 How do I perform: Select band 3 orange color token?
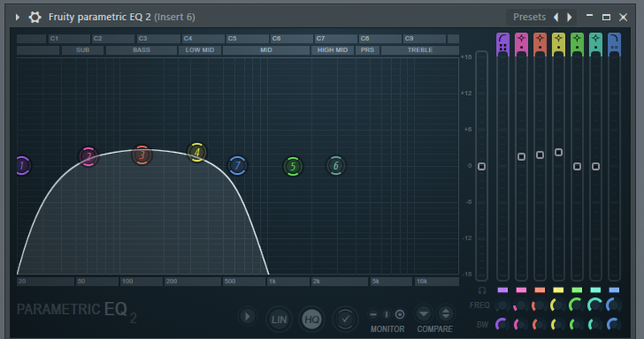coord(540,290)
